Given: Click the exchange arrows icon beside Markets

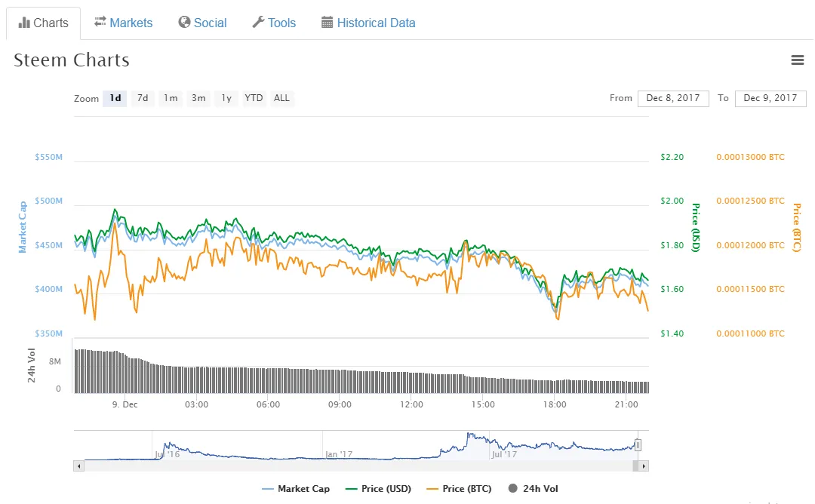Looking at the screenshot, I should coord(100,22).
